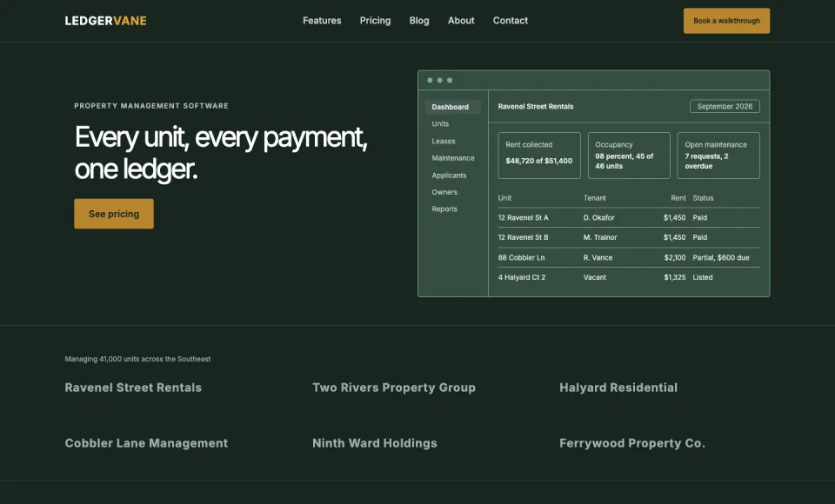
Task: Click the $1,325 rent value
Action: 675,277
